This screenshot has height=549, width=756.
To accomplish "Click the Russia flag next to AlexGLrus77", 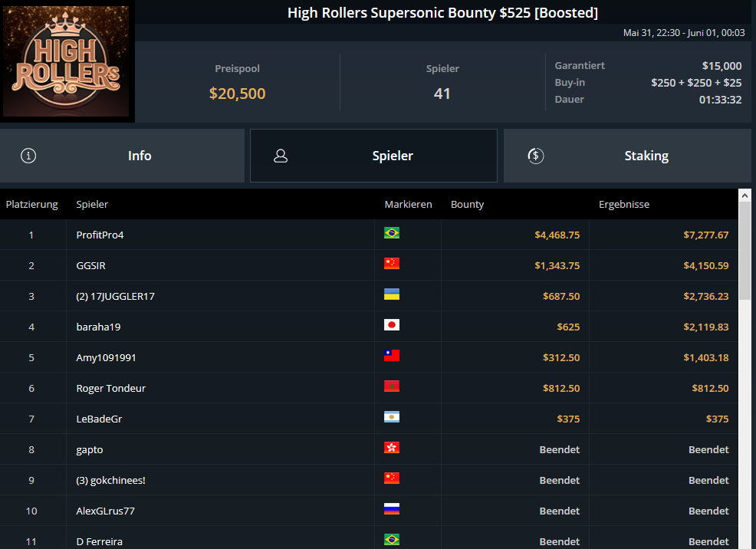I will coord(392,509).
